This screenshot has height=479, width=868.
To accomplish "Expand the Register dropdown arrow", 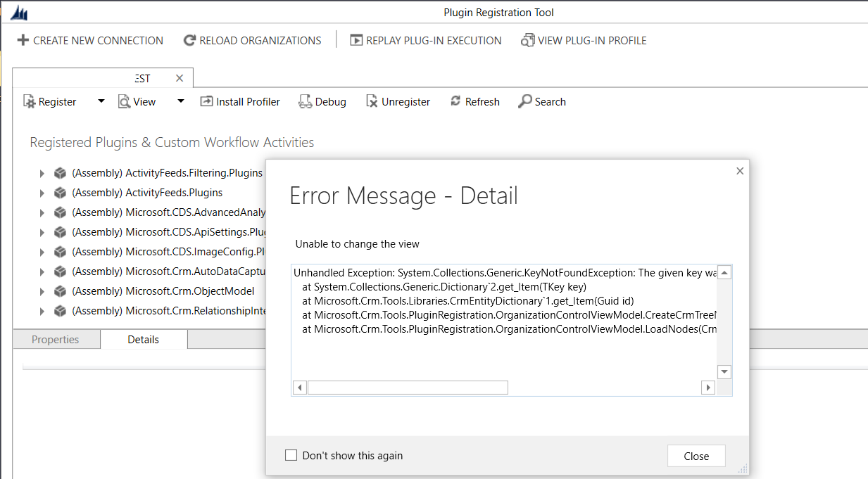I will [x=99, y=101].
